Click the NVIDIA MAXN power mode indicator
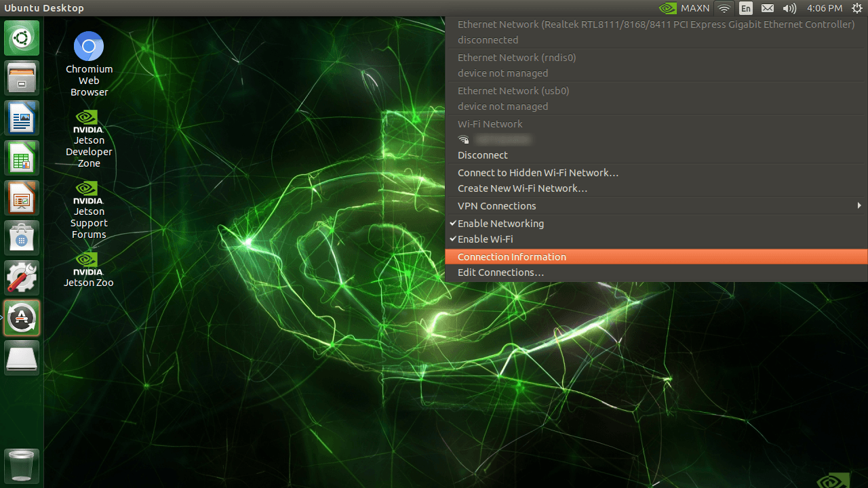 [684, 8]
